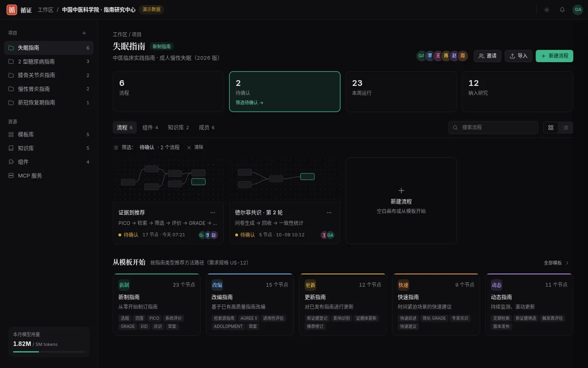Click the 筛选待确认 link in the stat card
The width and height of the screenshot is (588, 368).
[x=249, y=103]
